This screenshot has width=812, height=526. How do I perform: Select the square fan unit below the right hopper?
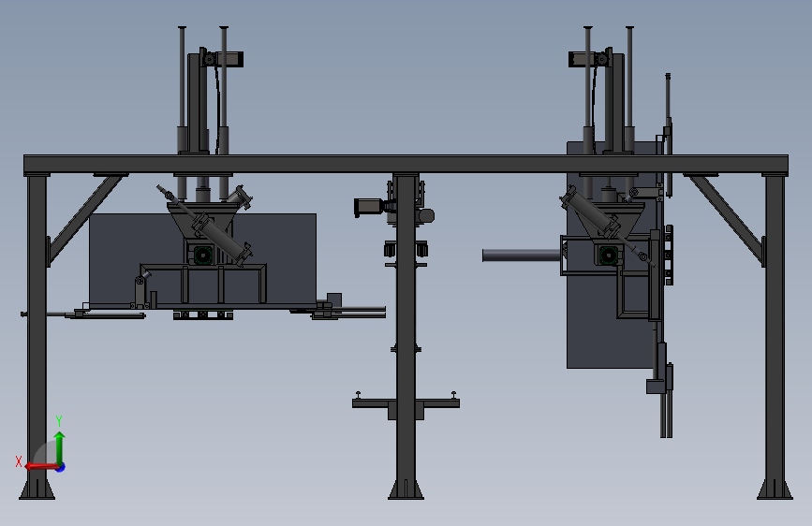click(x=608, y=255)
